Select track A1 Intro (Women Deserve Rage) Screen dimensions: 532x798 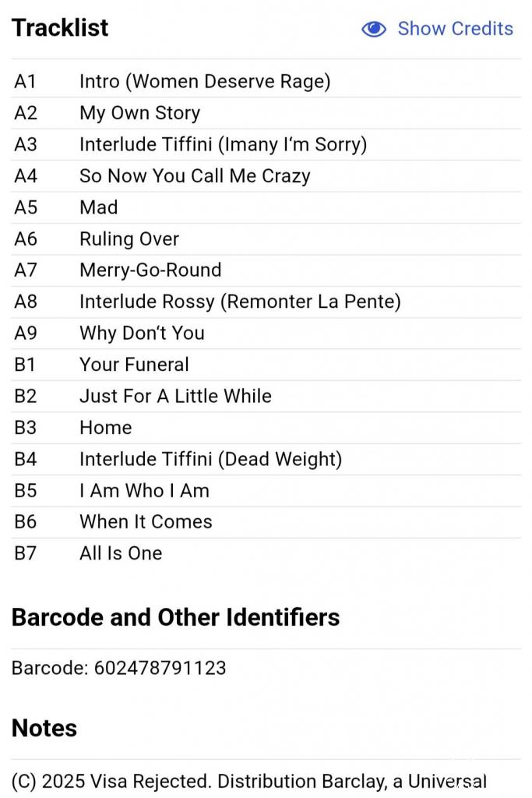click(204, 81)
